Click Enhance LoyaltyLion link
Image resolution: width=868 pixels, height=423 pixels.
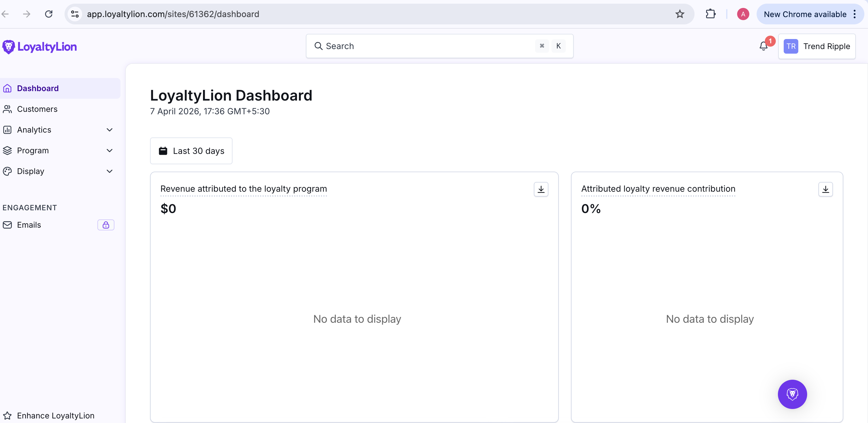[56, 416]
